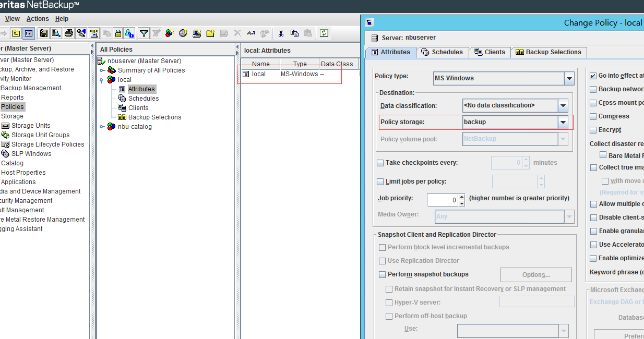Click the yellow padlock toolbar icon
The image size is (644, 339).
(118, 33)
